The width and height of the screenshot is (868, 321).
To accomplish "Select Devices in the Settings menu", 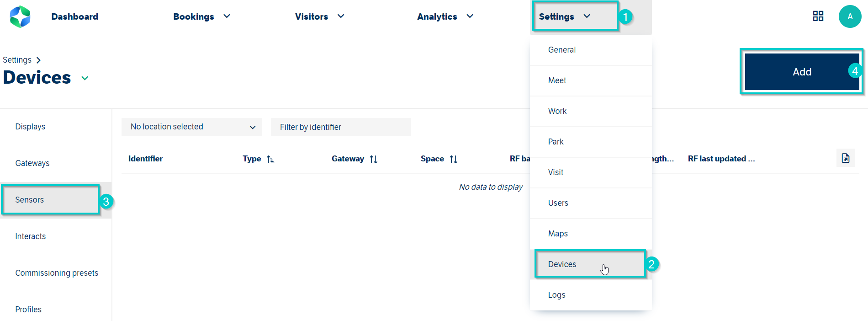I will click(x=562, y=264).
